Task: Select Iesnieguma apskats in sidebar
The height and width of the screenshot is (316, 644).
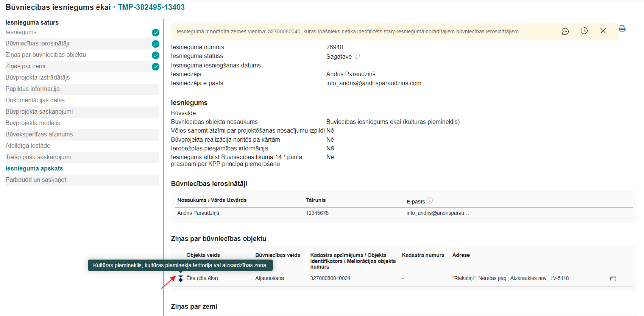Action: point(34,169)
